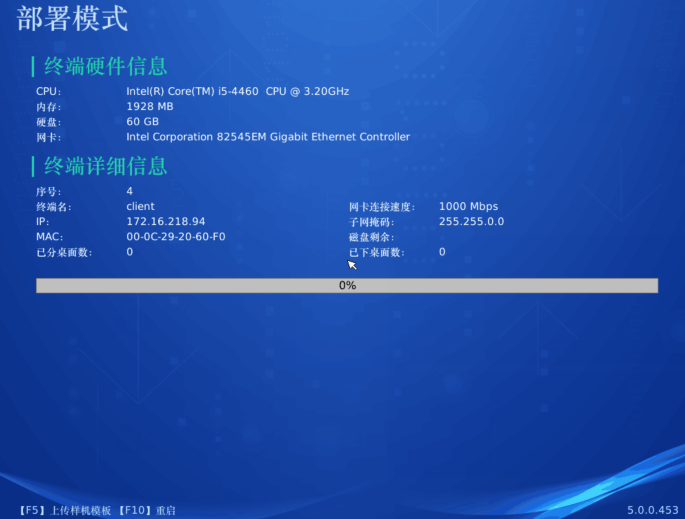This screenshot has height=519, width=685.
Task: Click the 磁盘剩余 label
Action: (x=372, y=237)
